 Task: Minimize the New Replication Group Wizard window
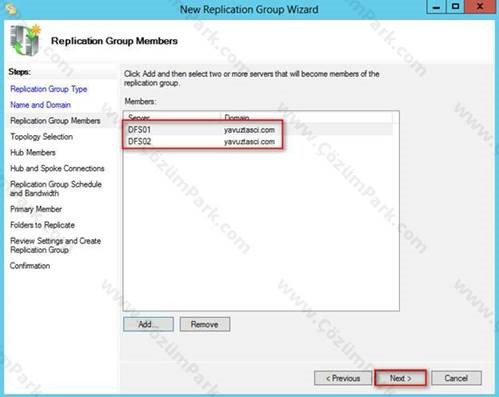(436, 7)
